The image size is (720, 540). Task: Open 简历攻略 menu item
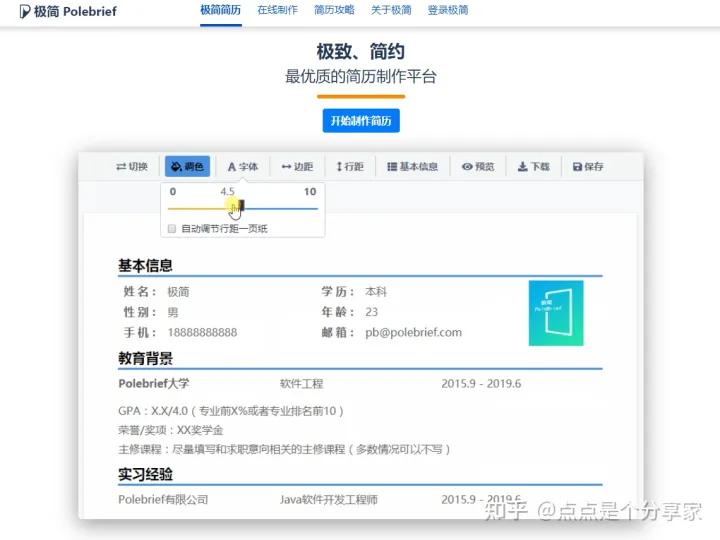pos(334,10)
